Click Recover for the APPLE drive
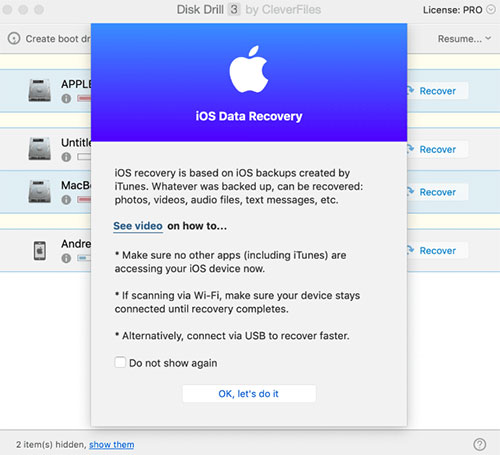 [x=437, y=91]
